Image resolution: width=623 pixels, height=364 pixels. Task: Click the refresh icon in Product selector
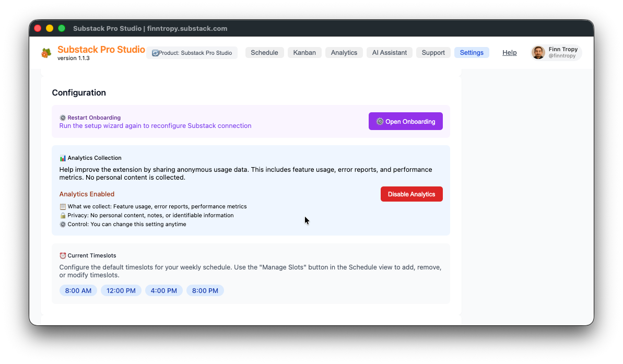[155, 53]
